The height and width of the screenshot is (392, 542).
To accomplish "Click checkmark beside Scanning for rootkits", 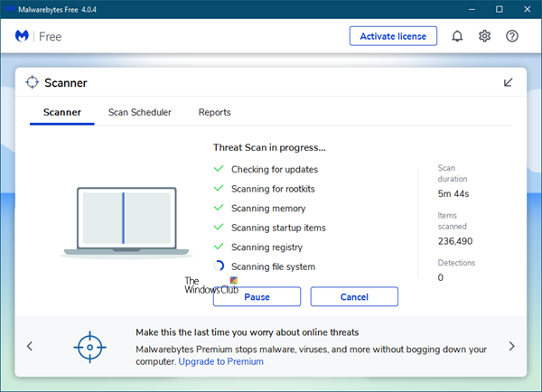I will point(219,188).
